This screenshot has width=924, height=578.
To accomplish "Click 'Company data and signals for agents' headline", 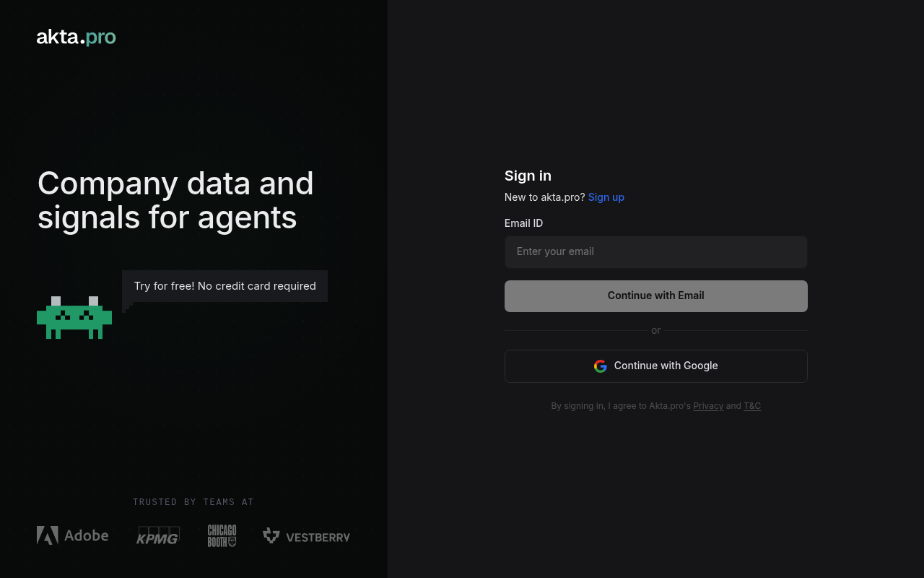I will pos(175,200).
